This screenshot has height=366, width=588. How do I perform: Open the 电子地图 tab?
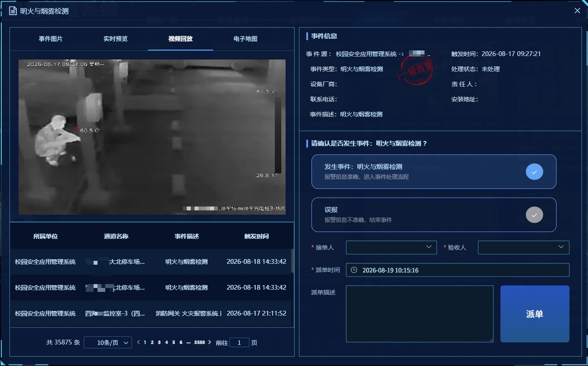tap(245, 39)
